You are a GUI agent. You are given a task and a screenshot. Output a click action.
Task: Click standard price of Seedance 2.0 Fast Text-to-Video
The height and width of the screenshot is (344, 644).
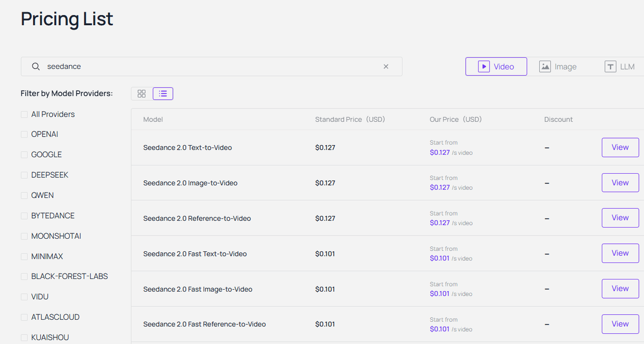coord(325,254)
